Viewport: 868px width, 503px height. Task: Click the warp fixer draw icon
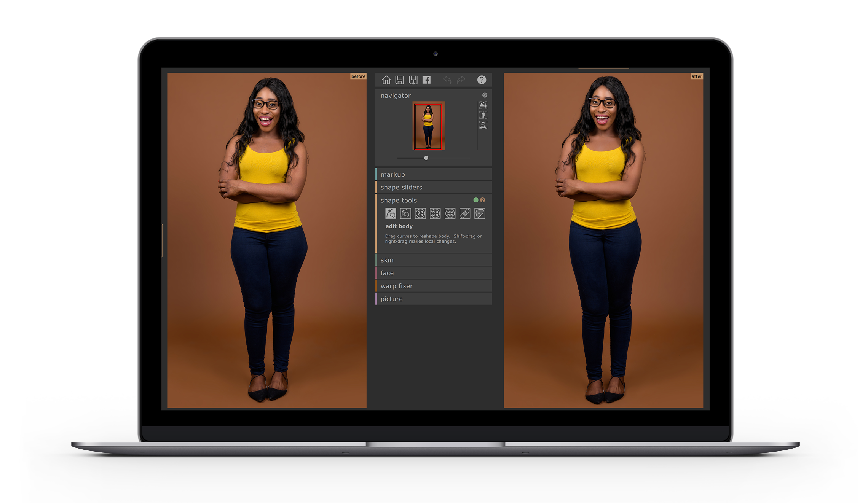(479, 214)
